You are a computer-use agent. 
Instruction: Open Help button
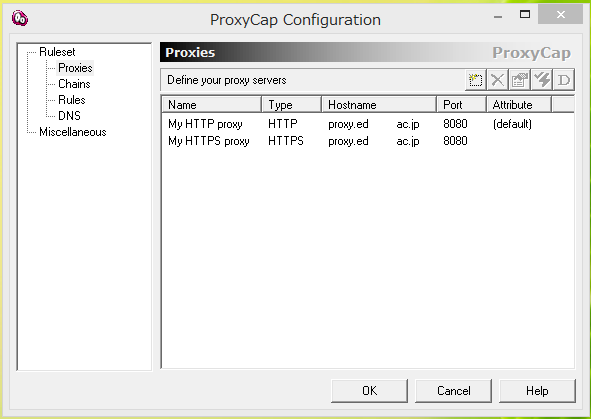pos(537,391)
